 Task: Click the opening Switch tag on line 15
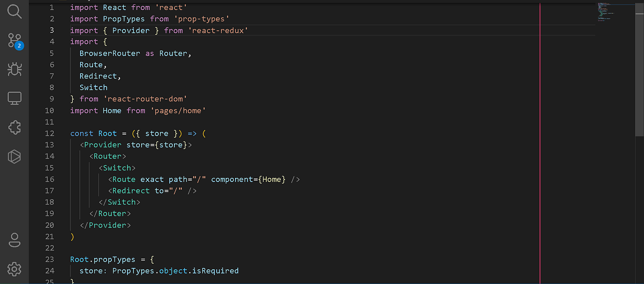tap(117, 168)
